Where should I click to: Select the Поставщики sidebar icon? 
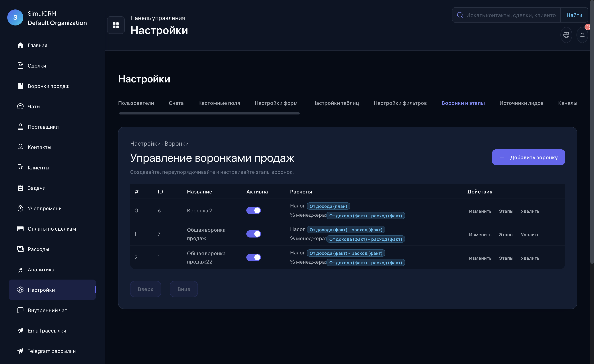coord(20,127)
